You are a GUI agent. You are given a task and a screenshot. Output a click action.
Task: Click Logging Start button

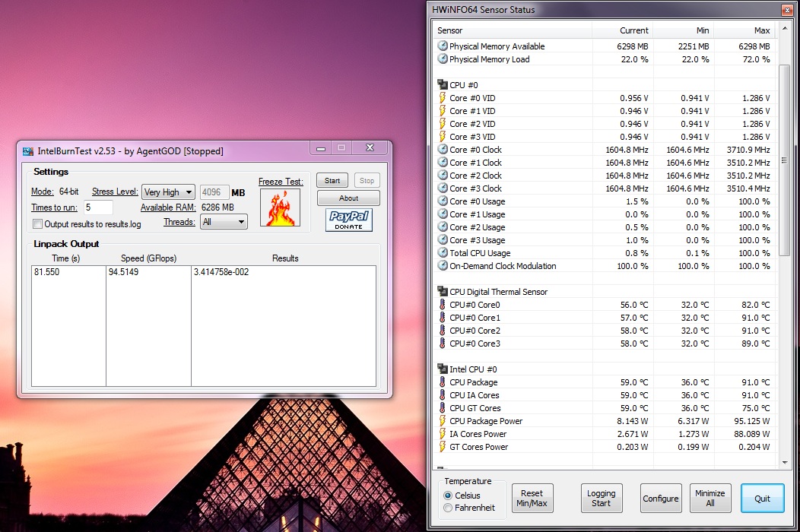pos(602,499)
